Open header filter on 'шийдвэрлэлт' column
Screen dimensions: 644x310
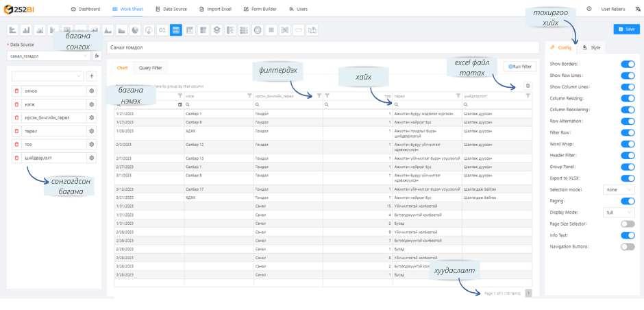[528, 96]
